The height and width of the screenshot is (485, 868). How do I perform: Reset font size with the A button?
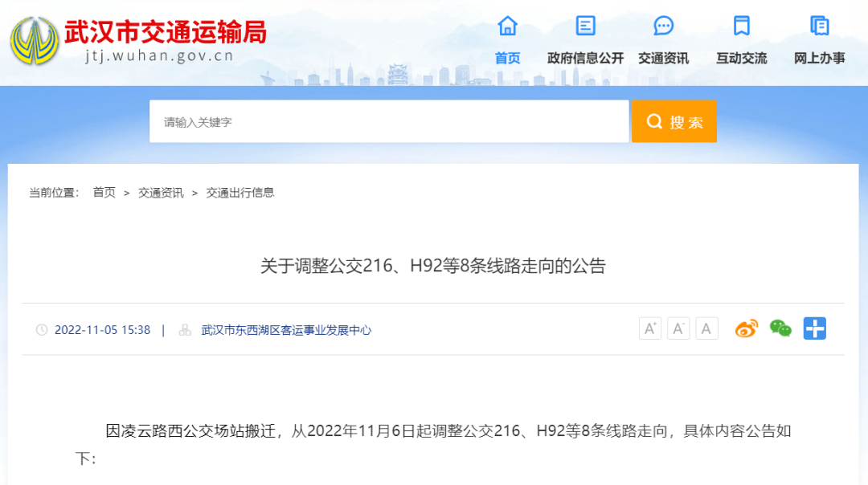coord(706,328)
